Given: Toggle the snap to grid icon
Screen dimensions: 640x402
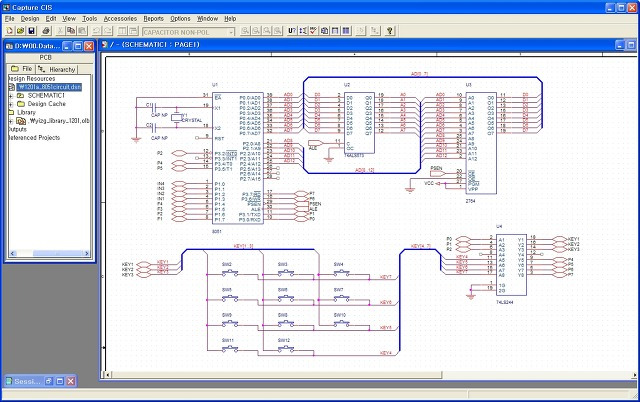Looking at the screenshot, I should tap(361, 31).
